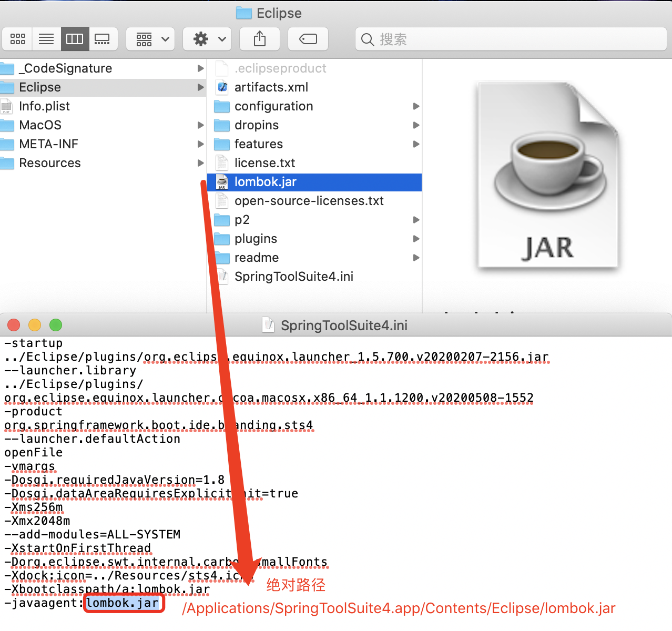Click the -vmargs line

[30, 466]
